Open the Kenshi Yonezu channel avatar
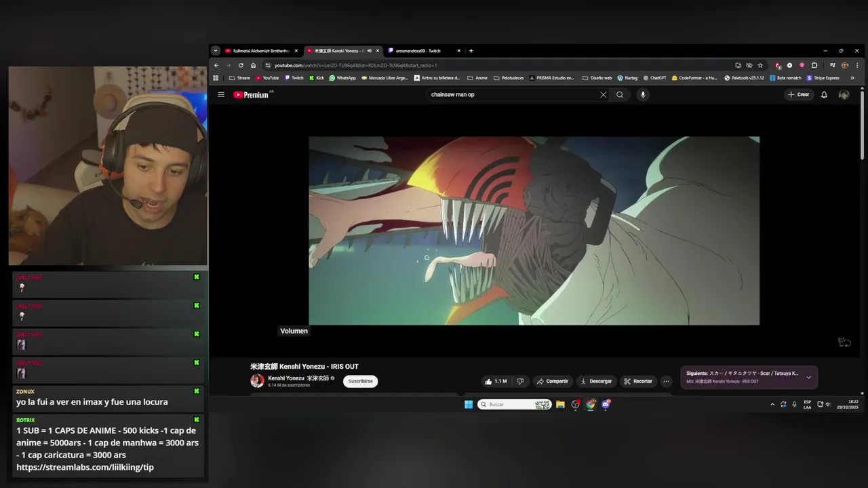This screenshot has height=488, width=868. 257,381
